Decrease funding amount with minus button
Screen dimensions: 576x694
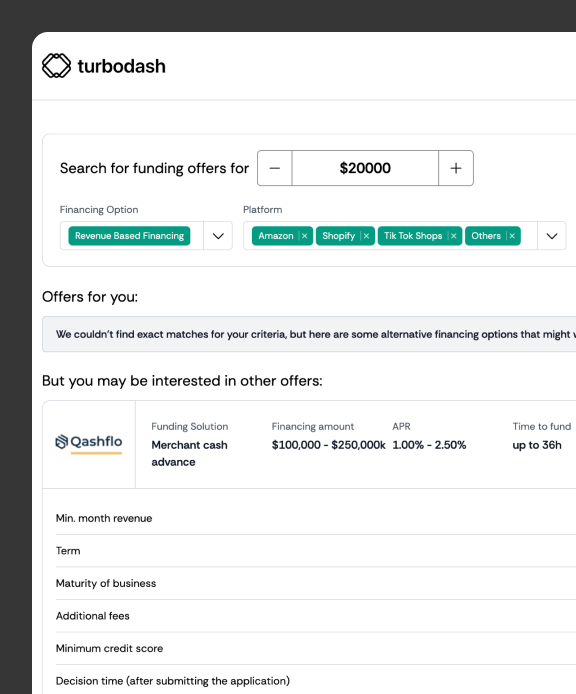(274, 168)
